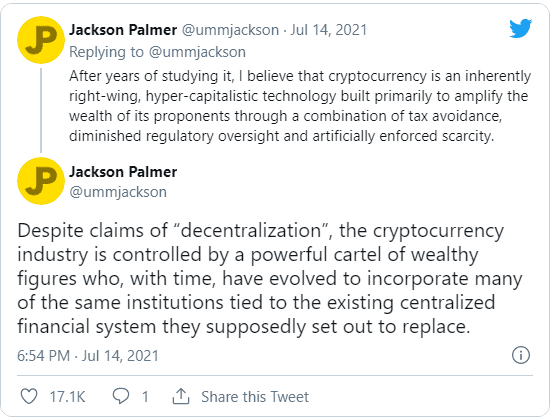
Task: Open the Jackson Palmer name in the main tweet
Action: 123,172
